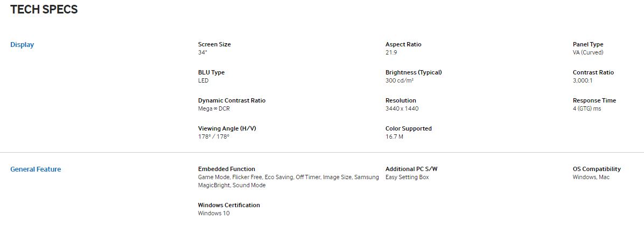
Task: Click the Color Supported 16.7 M value
Action: point(394,137)
